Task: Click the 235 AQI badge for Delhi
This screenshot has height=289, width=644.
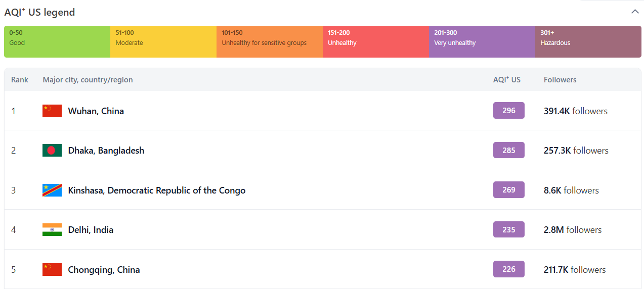Action: (x=509, y=230)
